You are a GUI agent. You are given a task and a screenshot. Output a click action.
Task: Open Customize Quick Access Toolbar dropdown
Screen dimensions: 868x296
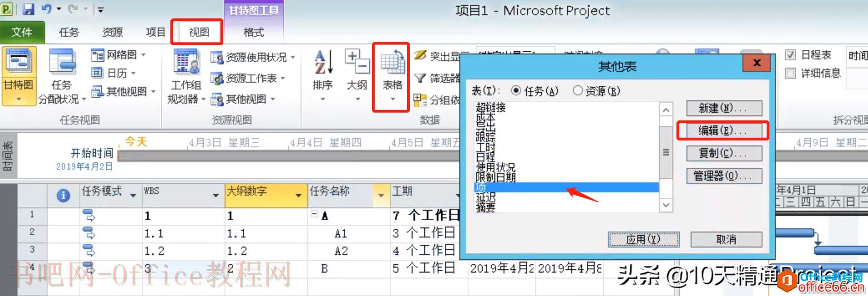[x=100, y=9]
